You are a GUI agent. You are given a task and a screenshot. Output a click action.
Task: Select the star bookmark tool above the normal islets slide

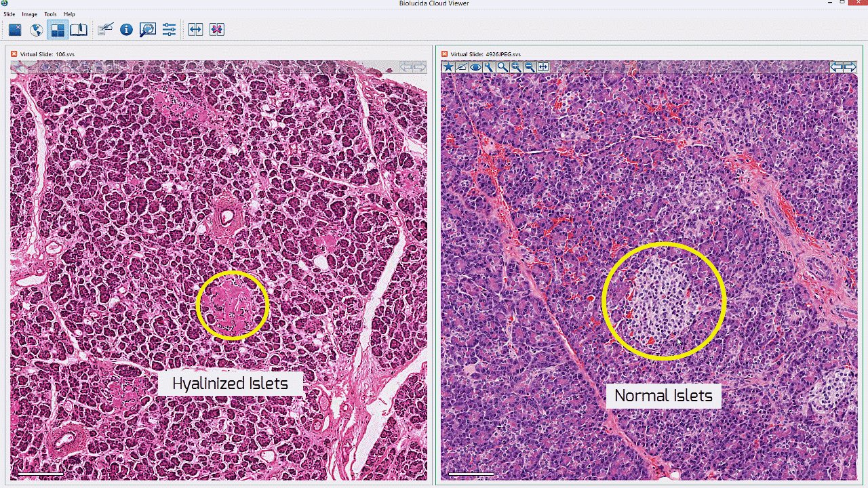click(448, 67)
